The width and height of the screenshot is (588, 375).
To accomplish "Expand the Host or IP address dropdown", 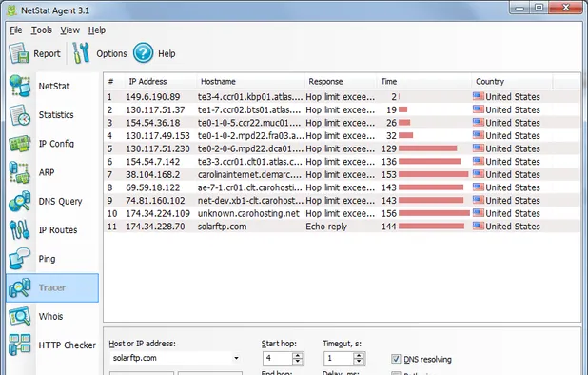I will (236, 358).
